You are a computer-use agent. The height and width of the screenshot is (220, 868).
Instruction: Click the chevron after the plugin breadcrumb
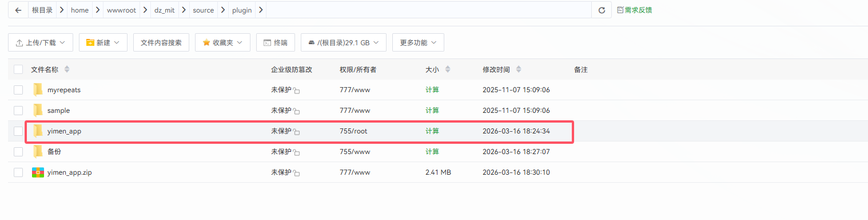(x=261, y=10)
